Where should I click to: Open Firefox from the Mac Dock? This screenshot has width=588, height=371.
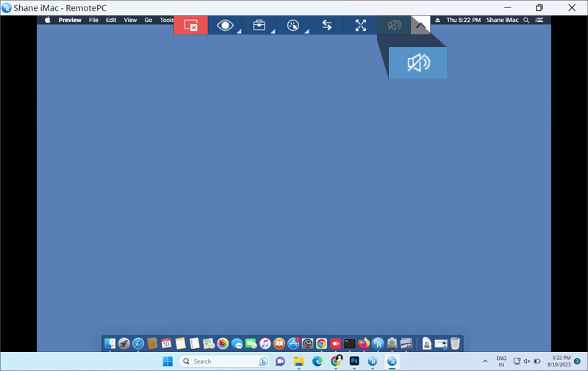[364, 343]
